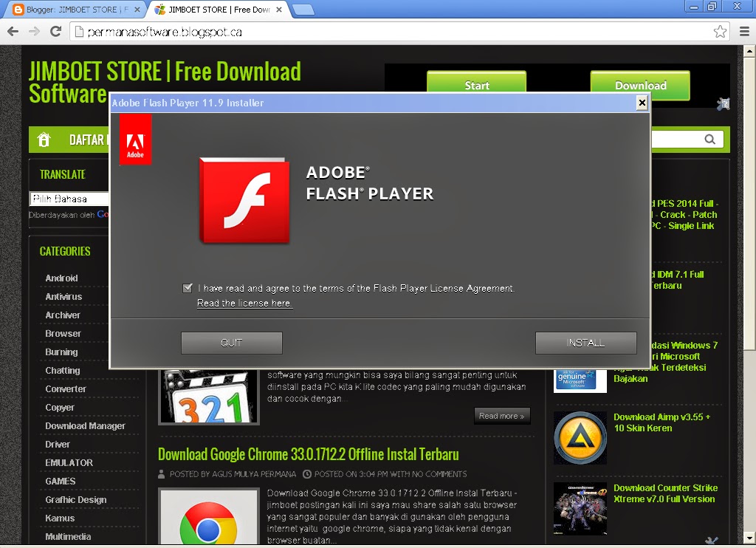
Task: Open Download Counter Strike Xtreme link
Action: tap(665, 493)
